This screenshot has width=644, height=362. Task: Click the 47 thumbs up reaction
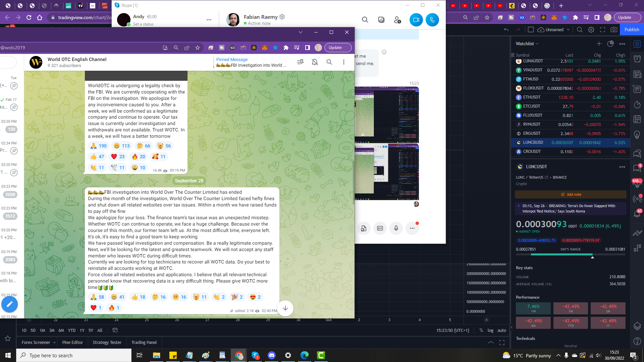click(97, 157)
